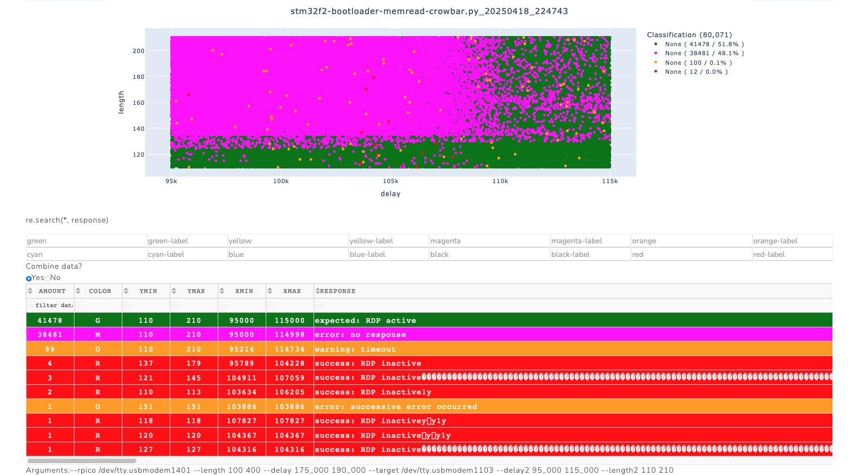Toggle green legend entry with 41478 points
This screenshot has height=475, width=868.
pos(698,44)
